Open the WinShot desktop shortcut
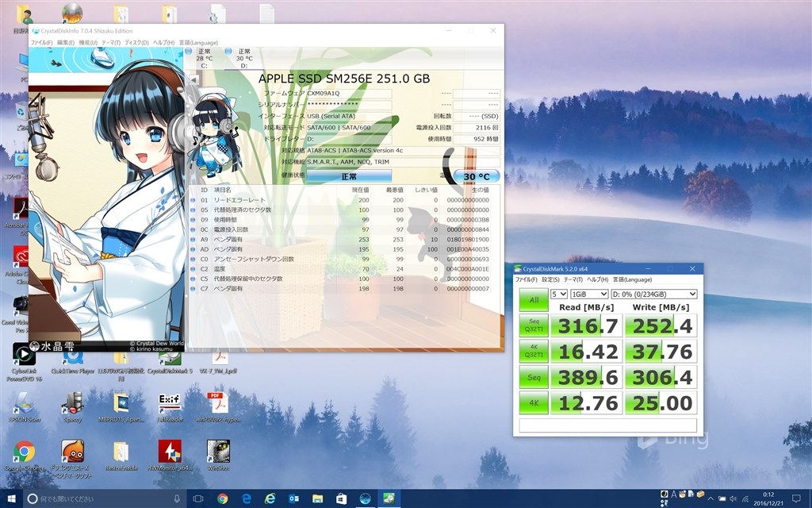Viewport: 812px width, 508px height. tap(218, 455)
